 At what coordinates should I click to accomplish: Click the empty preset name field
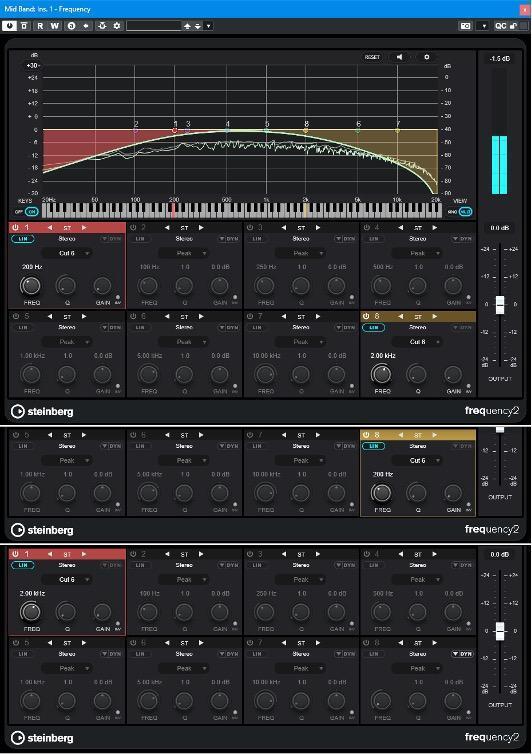point(153,26)
